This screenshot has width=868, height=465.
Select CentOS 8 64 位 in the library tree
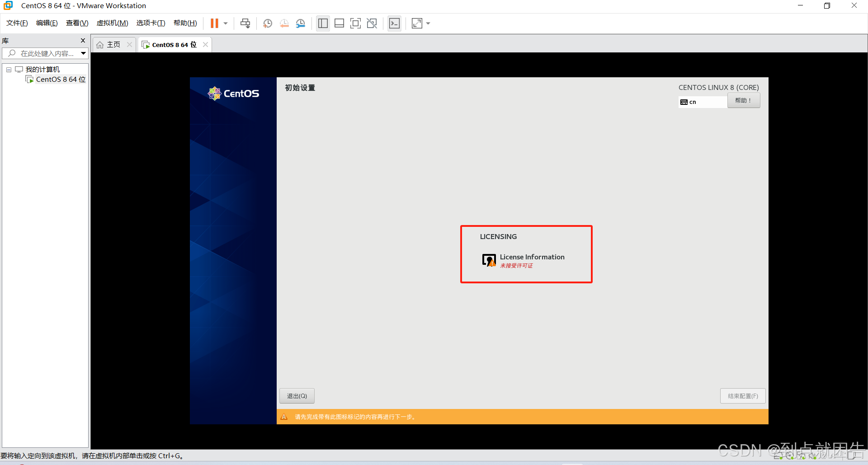[x=61, y=80]
